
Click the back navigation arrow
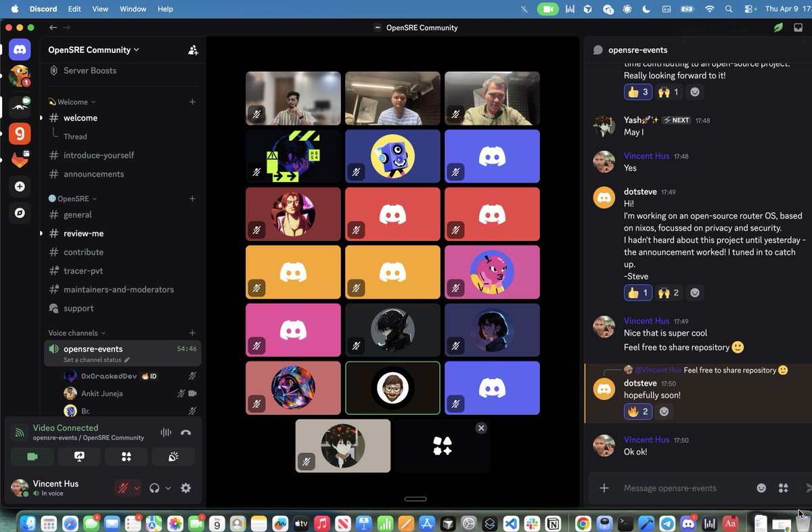point(53,28)
